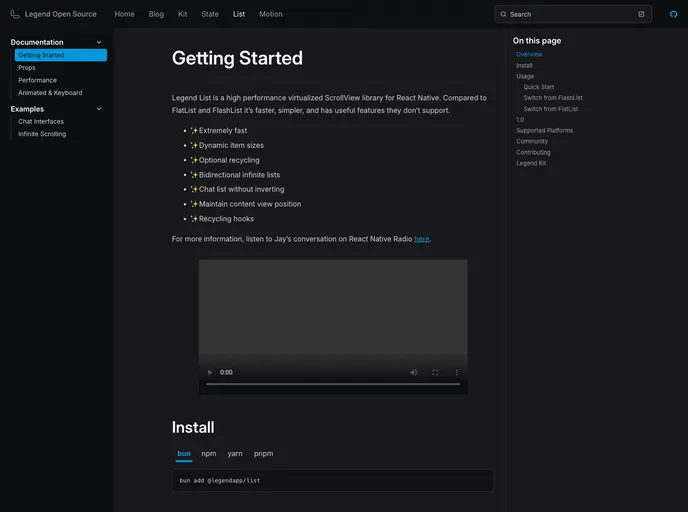Click the 'bun add @legendapp/list' code block

click(333, 480)
